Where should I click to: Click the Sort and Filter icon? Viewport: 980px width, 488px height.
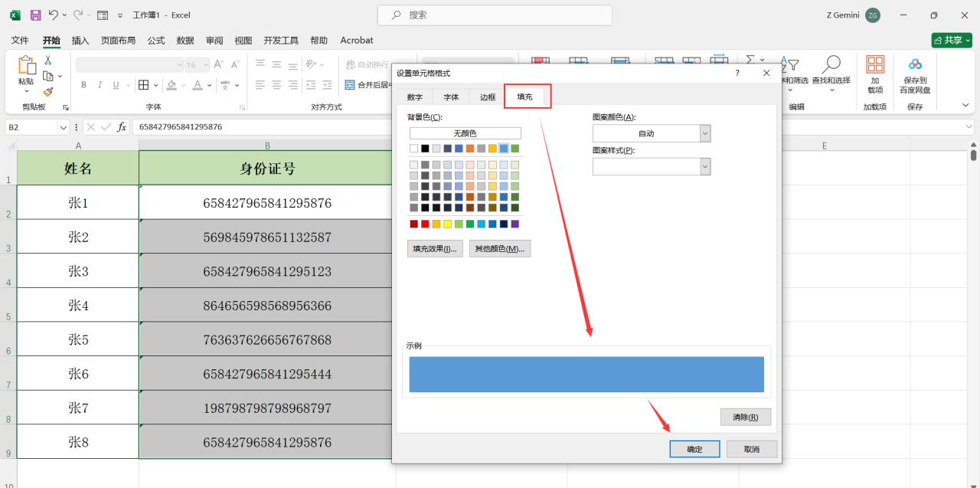tap(790, 64)
